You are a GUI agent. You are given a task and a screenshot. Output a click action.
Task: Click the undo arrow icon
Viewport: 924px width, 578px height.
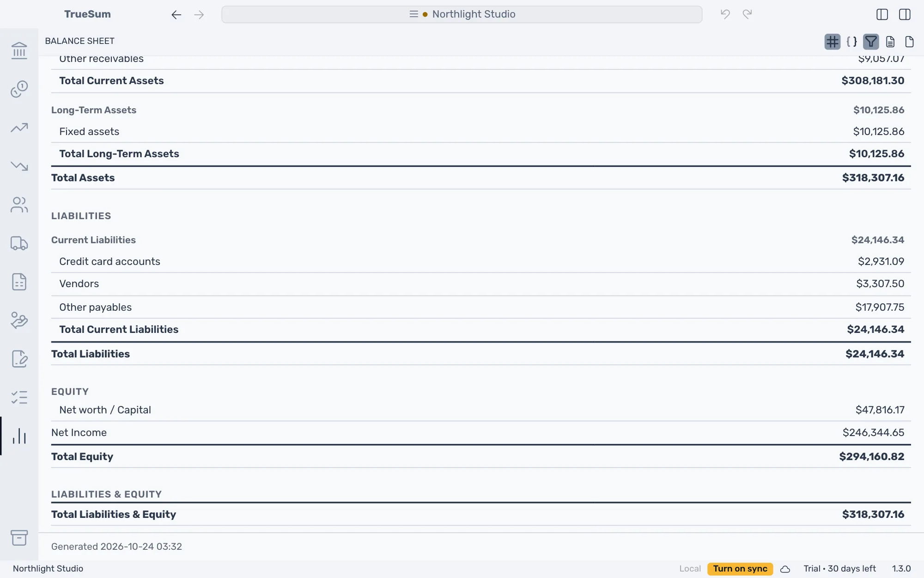pos(725,14)
